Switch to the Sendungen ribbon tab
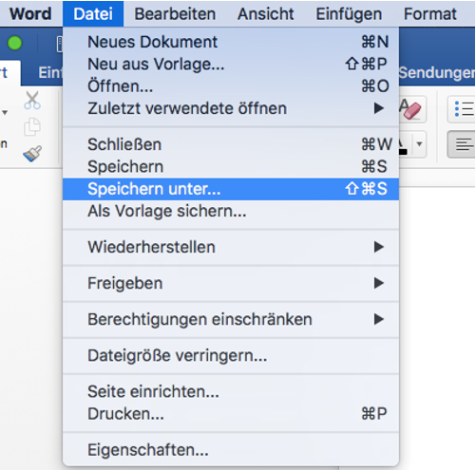Viewport: 476px width, 470px height. point(437,73)
